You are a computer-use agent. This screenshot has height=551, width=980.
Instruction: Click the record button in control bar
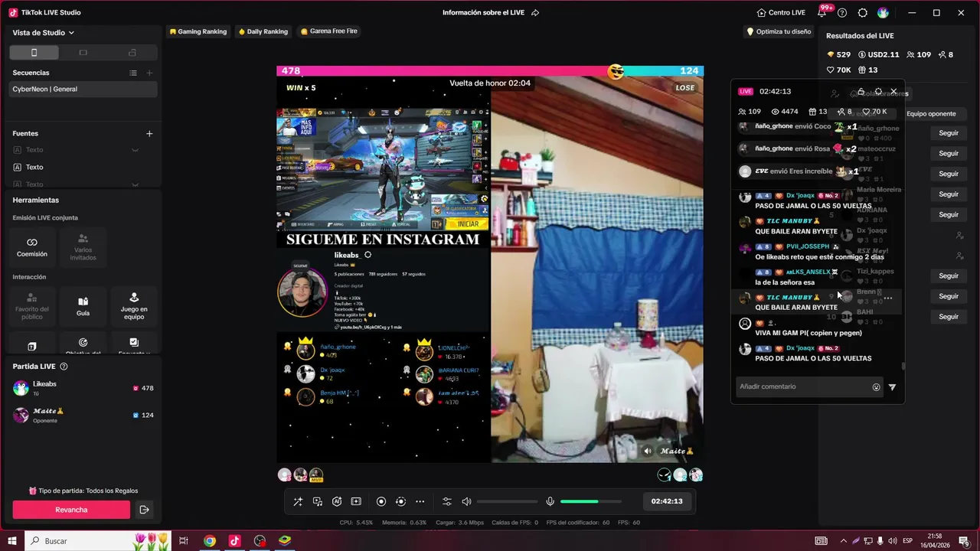point(381,501)
